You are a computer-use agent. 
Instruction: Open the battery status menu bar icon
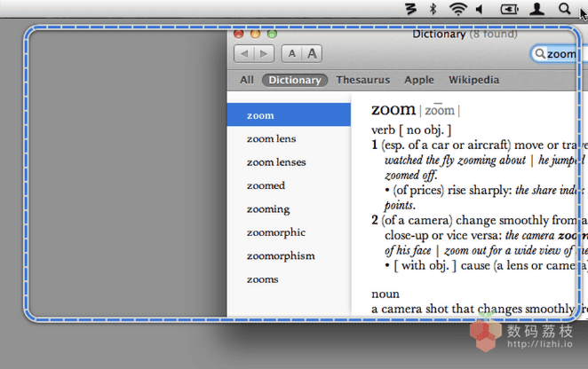click(510, 9)
